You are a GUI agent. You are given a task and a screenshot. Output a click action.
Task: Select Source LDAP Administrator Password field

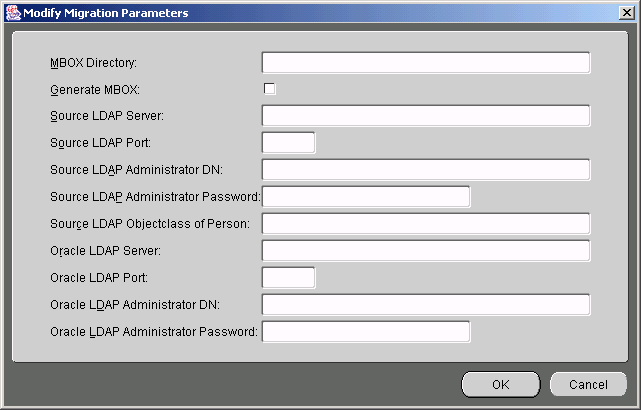click(x=366, y=197)
